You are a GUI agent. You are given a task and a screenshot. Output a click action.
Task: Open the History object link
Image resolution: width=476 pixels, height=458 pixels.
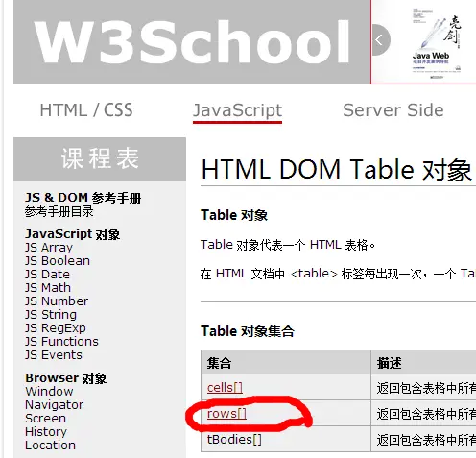(x=46, y=432)
